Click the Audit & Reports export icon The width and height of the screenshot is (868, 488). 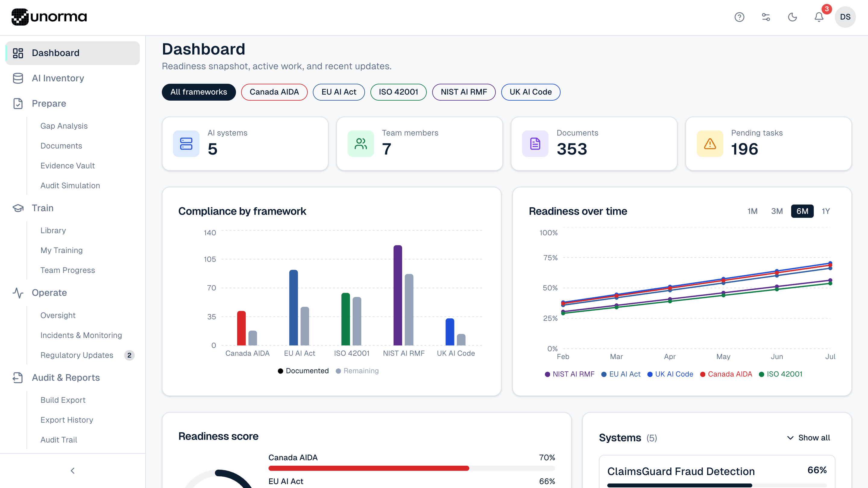click(x=18, y=377)
